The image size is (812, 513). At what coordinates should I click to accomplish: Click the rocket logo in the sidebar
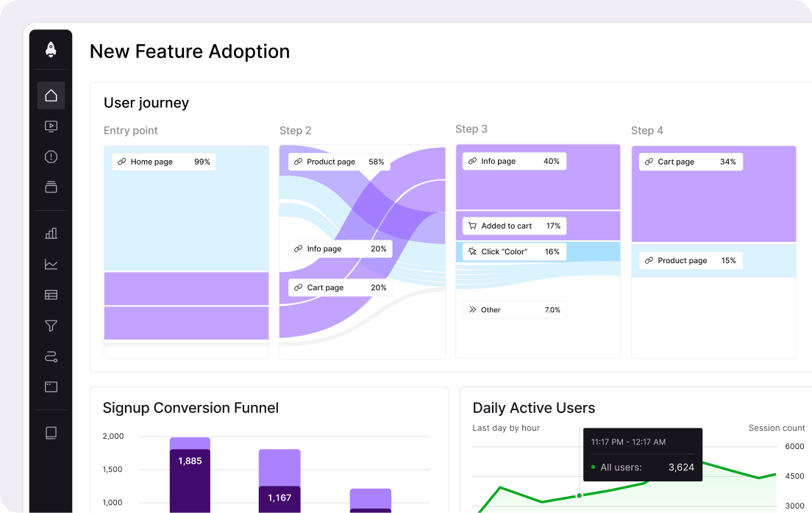51,50
